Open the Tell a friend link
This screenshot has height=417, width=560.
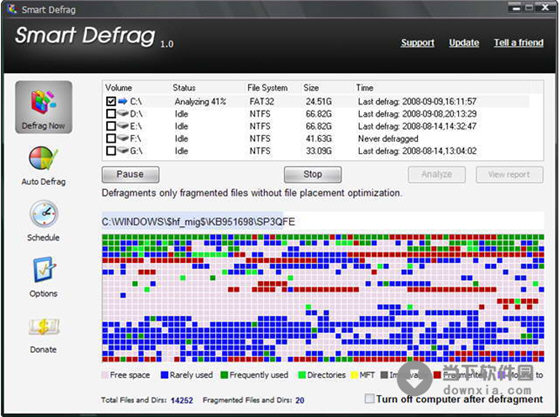[519, 43]
